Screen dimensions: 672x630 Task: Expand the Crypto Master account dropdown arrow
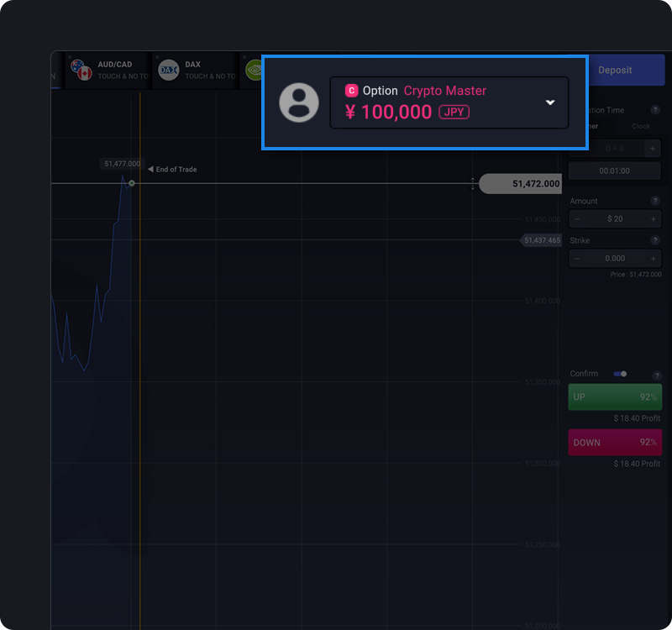pyautogui.click(x=550, y=102)
